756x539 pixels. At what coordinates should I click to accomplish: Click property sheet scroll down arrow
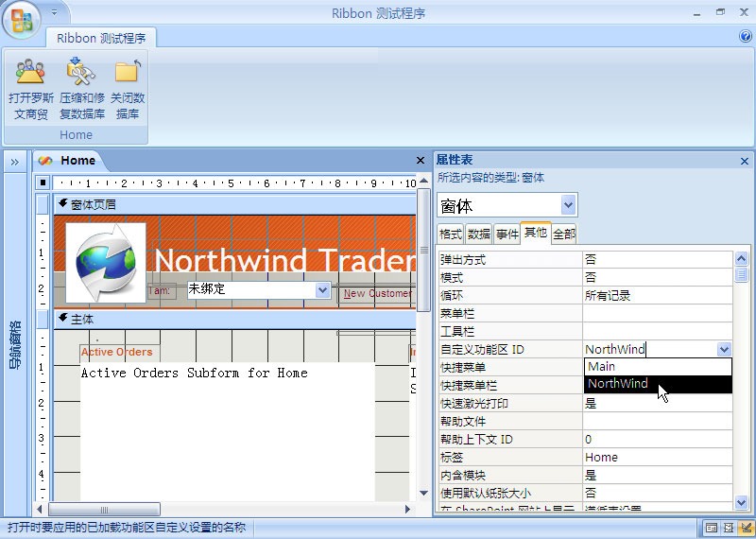tap(742, 502)
